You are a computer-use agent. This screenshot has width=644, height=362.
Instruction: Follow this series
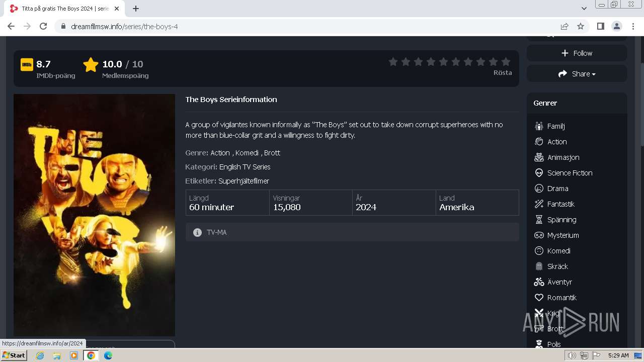pos(577,53)
